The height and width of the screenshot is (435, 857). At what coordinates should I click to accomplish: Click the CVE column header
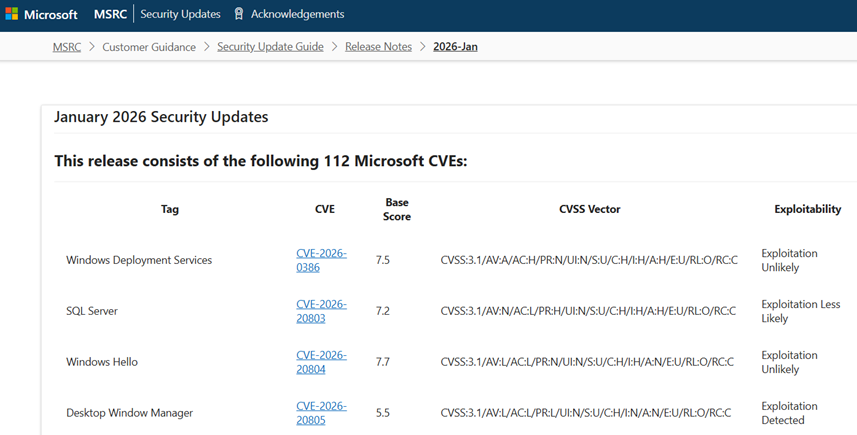click(324, 210)
